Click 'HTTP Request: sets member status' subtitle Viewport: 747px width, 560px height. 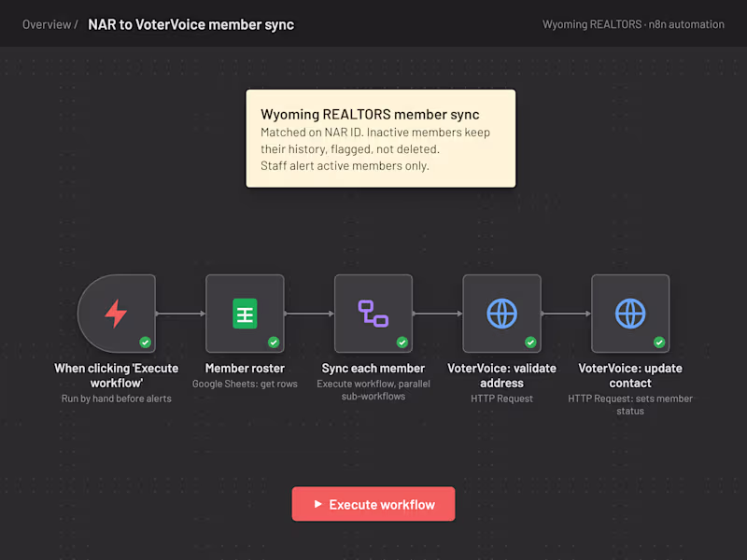click(x=630, y=405)
